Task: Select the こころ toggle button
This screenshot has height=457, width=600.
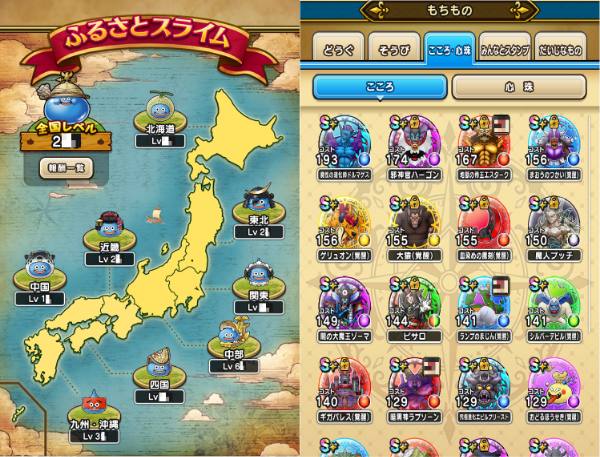Action: [x=380, y=87]
